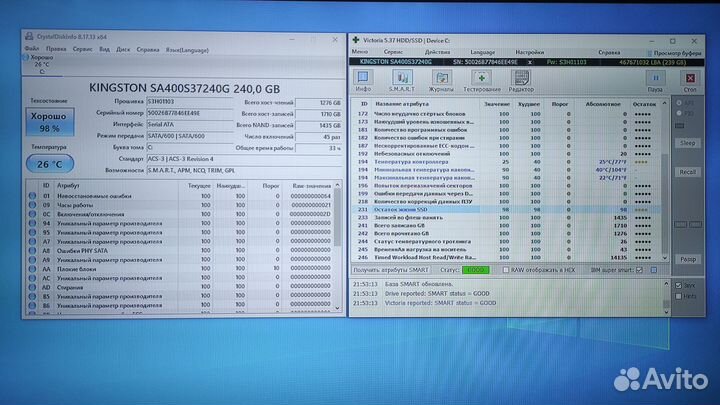Open the Инфо tool in Victoria
The height and width of the screenshot is (405, 720).
(363, 81)
